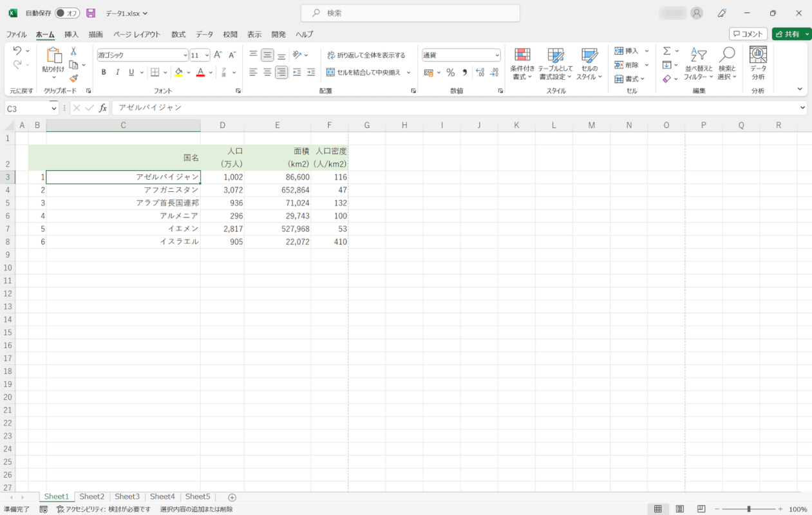Open the font name dropdown
Screen dimensions: 812x515
pyautogui.click(x=185, y=55)
